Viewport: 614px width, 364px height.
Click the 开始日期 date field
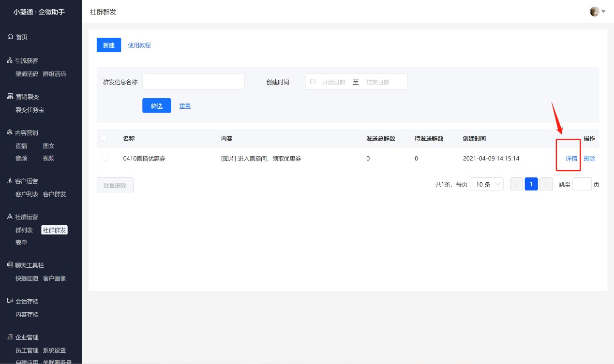pyautogui.click(x=334, y=82)
